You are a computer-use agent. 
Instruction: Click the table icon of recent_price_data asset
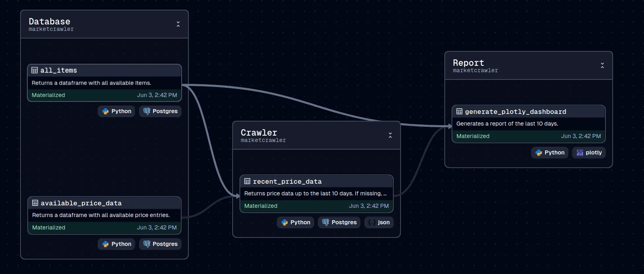click(x=247, y=181)
